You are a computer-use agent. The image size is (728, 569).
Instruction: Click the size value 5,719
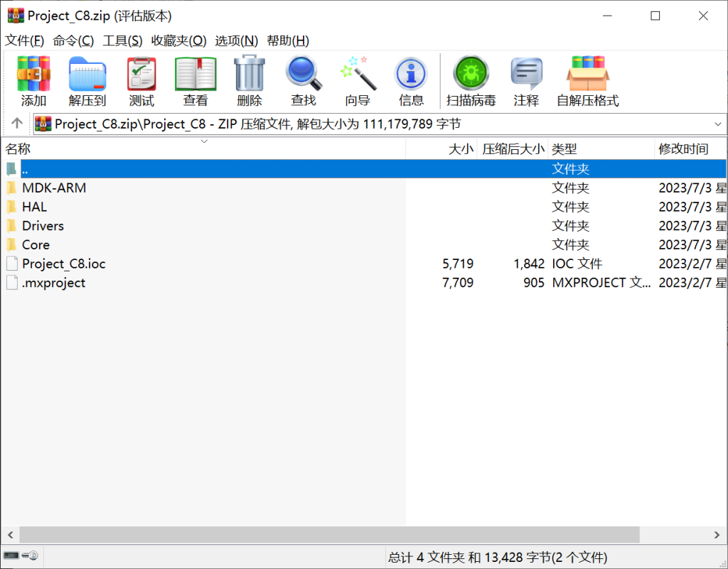[458, 264]
